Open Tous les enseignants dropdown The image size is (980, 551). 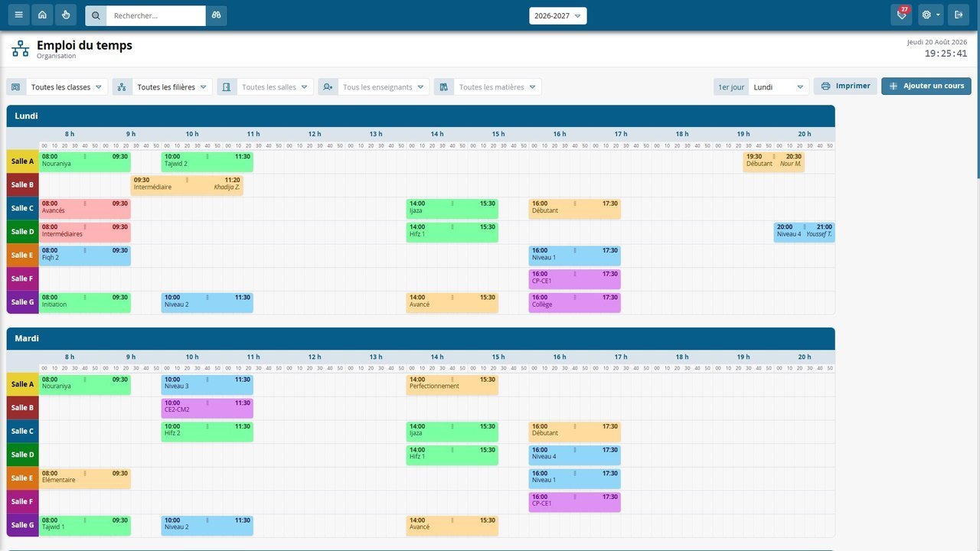point(383,87)
